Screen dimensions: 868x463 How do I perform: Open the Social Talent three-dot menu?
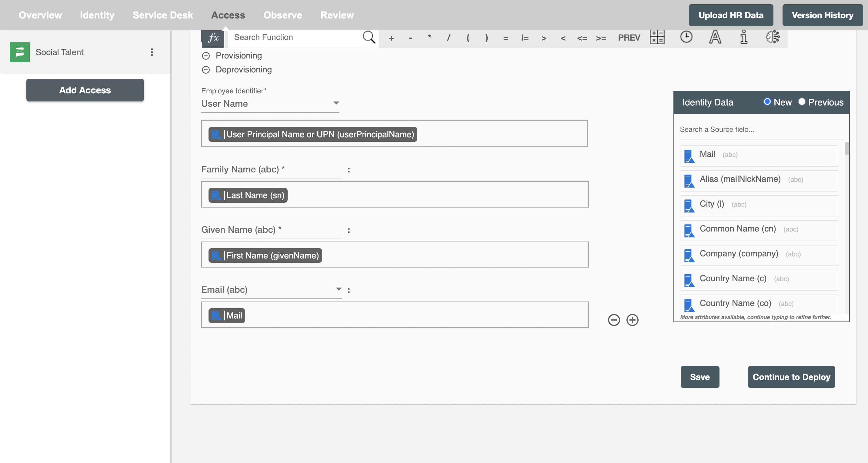[x=152, y=52]
